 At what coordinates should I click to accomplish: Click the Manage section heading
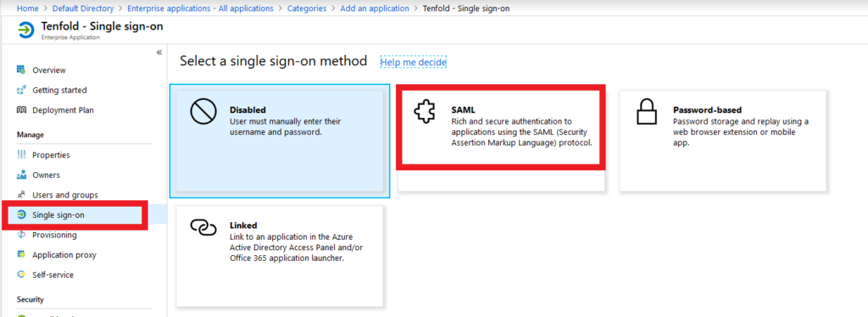pyautogui.click(x=31, y=135)
